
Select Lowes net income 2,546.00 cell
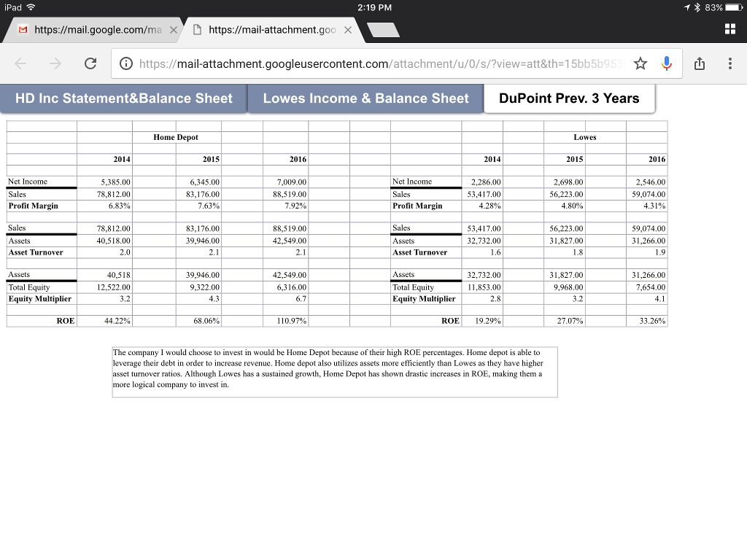click(646, 182)
